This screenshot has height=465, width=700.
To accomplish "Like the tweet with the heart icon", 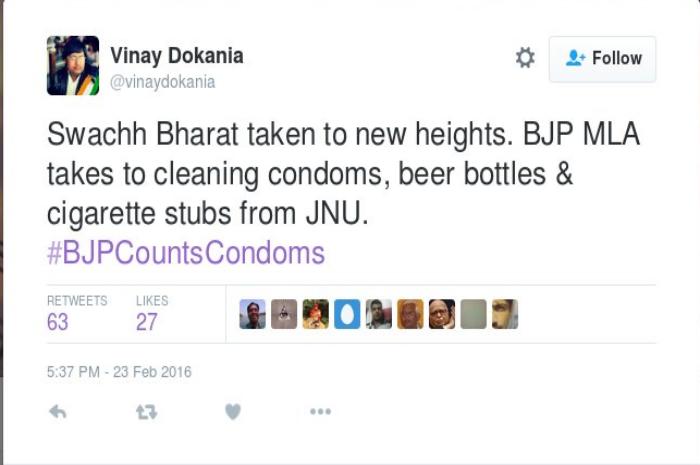I will [x=233, y=411].
